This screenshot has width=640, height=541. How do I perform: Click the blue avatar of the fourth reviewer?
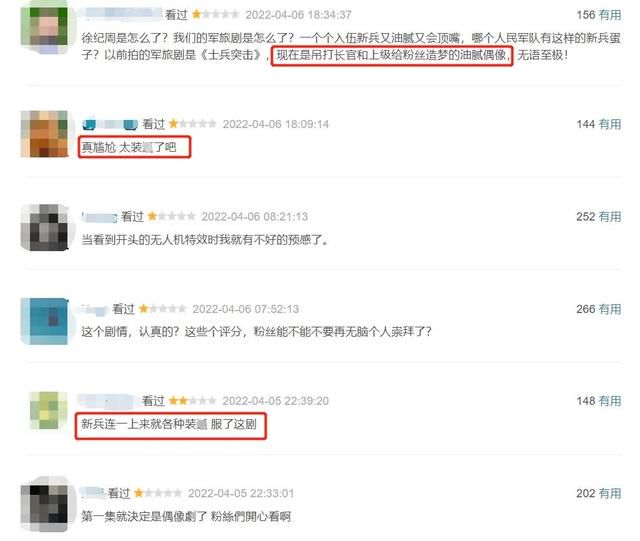click(x=44, y=321)
